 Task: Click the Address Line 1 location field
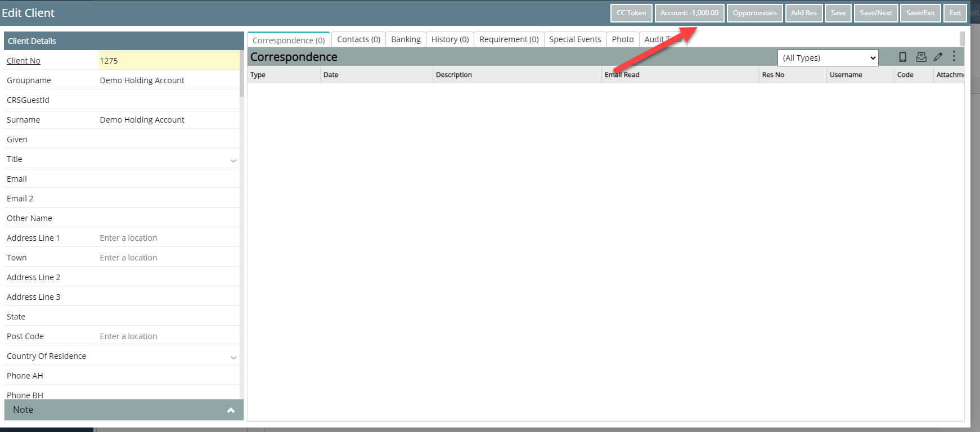(x=168, y=238)
